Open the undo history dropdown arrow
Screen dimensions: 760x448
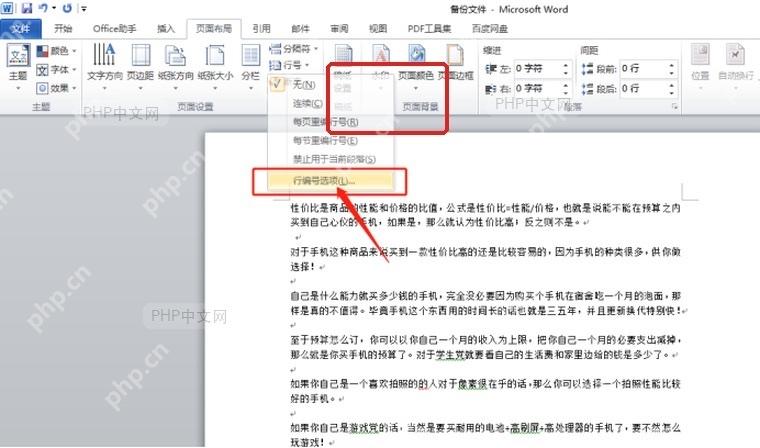point(53,8)
